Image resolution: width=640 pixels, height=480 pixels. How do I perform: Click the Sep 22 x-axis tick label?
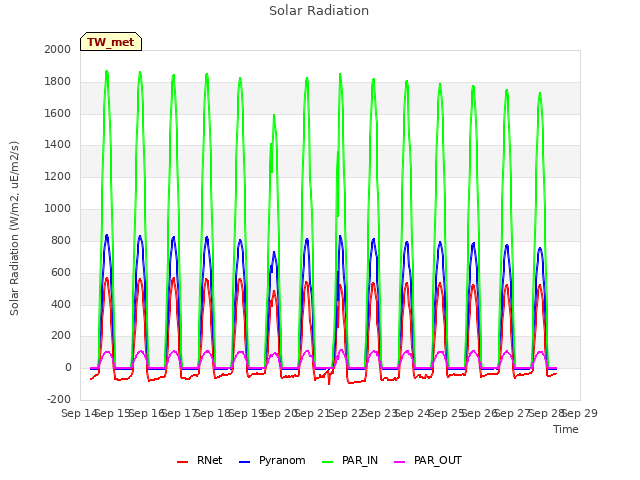point(346,413)
